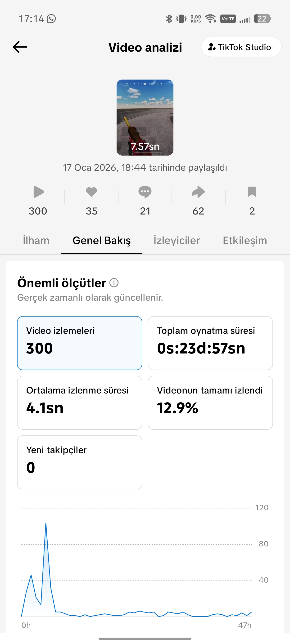Screen dimensions: 290x644
Task: Switch to the İlham tab
Action: click(x=36, y=241)
